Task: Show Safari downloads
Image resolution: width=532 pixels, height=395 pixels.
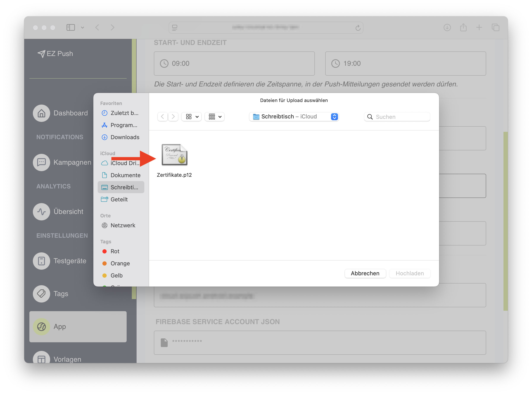Action: coord(447,27)
